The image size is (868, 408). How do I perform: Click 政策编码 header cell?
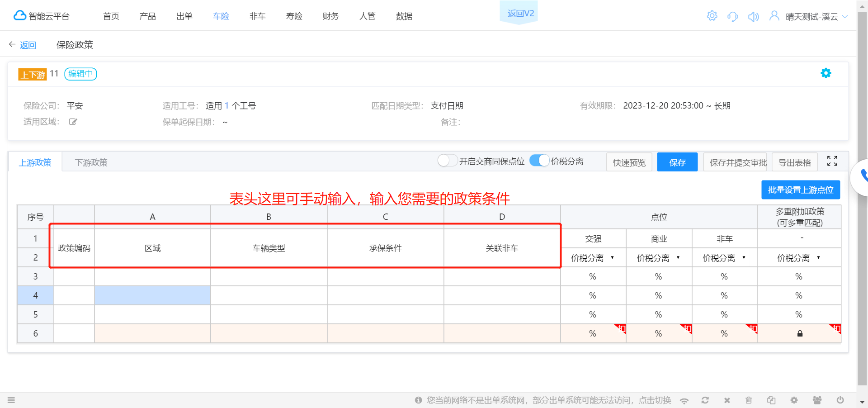(x=74, y=248)
